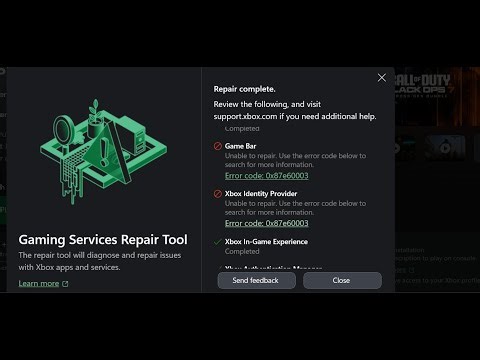This screenshot has height=360, width=480.
Task: Click the support.xbox.com text in the instructions
Action: 245,116
